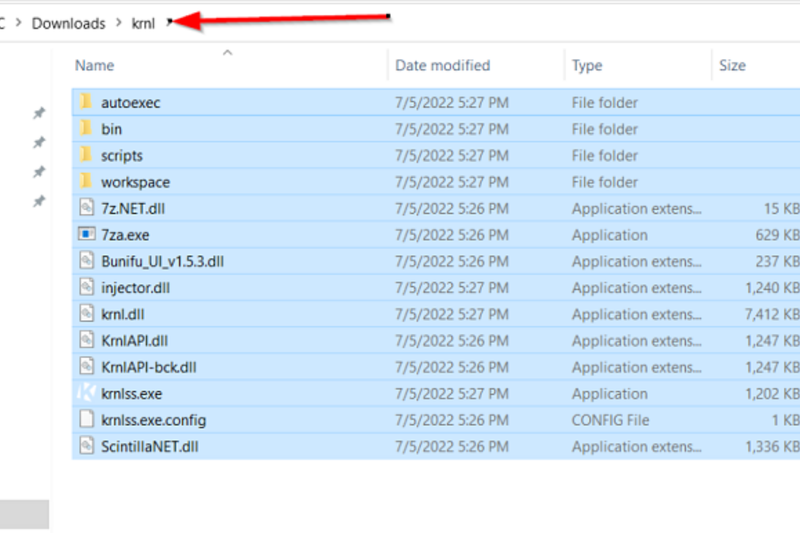Expand the chevron between Downloads and krnl

pyautogui.click(x=119, y=22)
